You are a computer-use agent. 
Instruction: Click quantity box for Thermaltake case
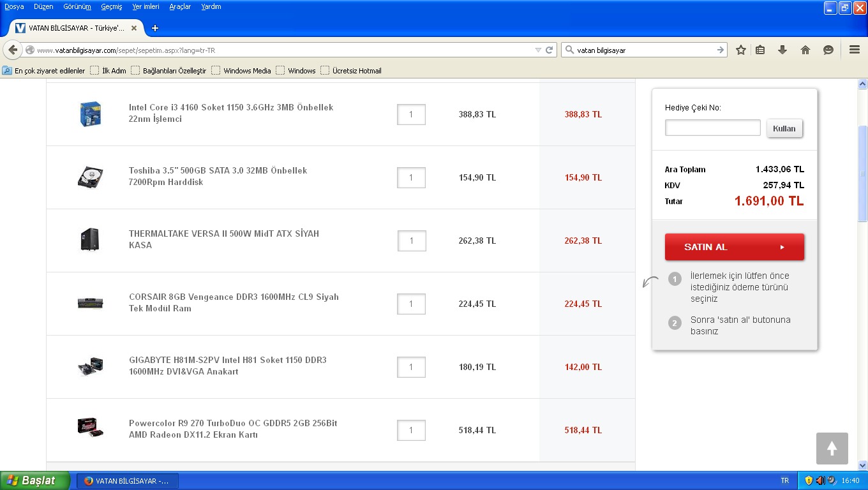[x=411, y=241]
